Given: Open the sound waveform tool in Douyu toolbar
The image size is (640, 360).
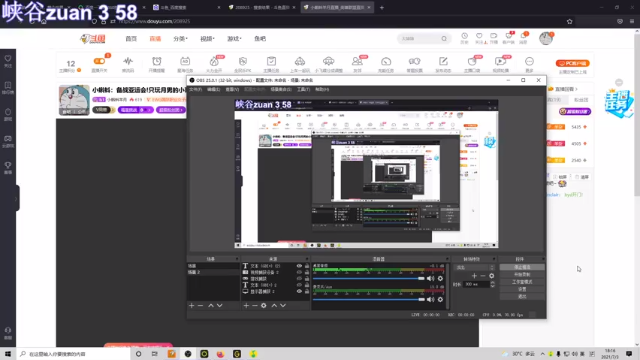Looking at the screenshot, I should click(x=128, y=62).
